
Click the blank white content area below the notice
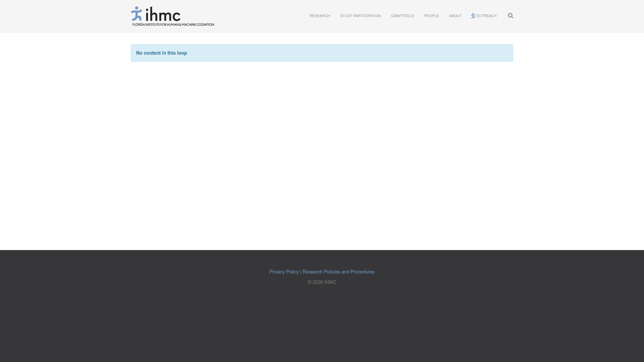pos(322,151)
